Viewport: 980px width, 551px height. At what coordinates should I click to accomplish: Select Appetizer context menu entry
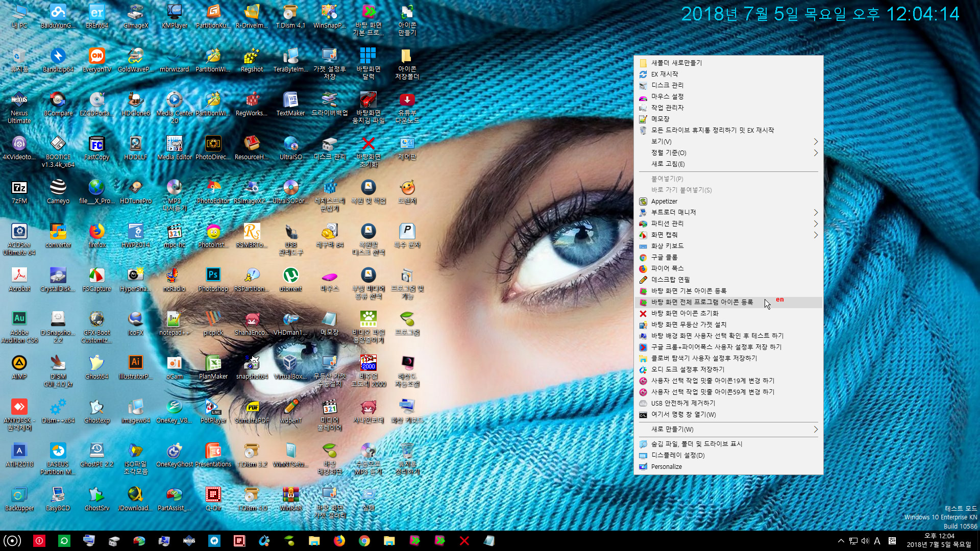728,201
